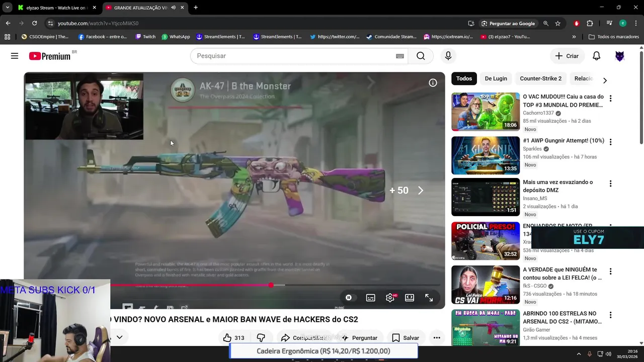Options menu for ABRINDO 100 ESTRELAS video

point(610,315)
